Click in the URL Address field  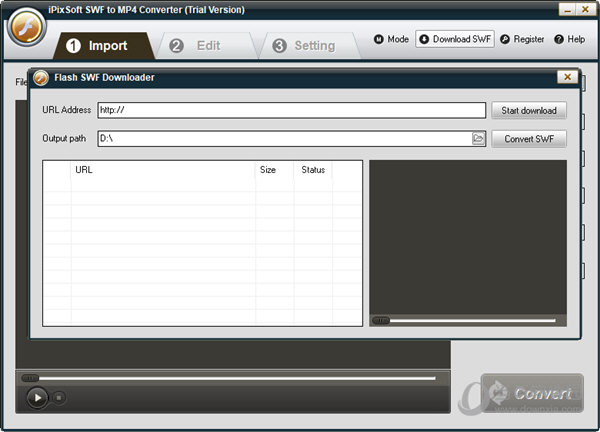tap(292, 110)
